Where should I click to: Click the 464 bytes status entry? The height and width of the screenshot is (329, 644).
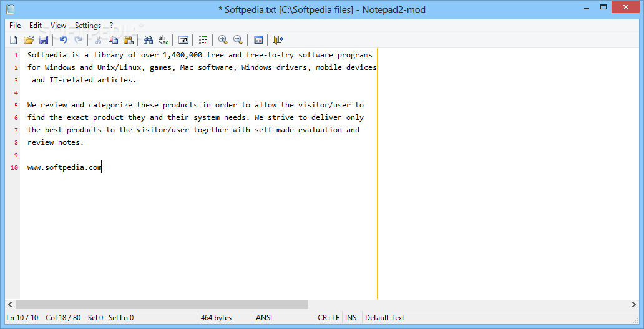pyautogui.click(x=216, y=318)
